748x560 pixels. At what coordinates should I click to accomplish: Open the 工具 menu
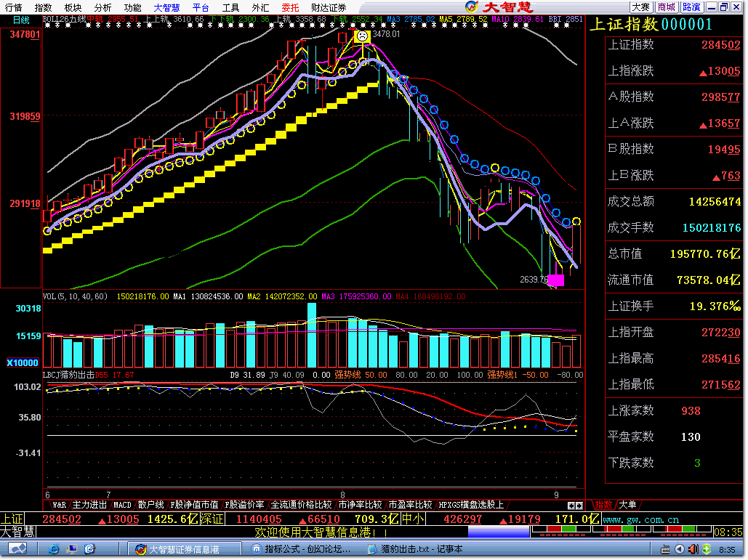click(x=230, y=7)
